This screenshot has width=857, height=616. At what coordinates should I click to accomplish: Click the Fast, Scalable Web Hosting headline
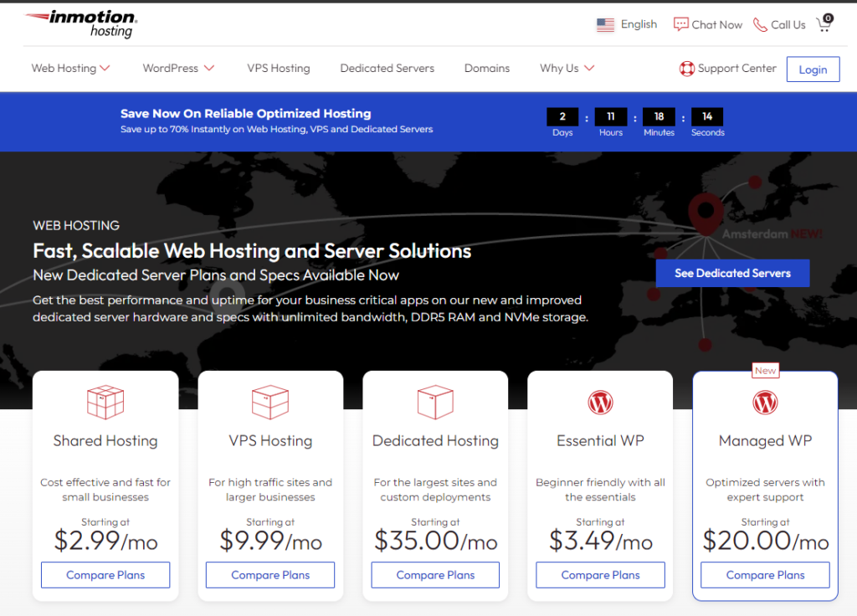252,251
